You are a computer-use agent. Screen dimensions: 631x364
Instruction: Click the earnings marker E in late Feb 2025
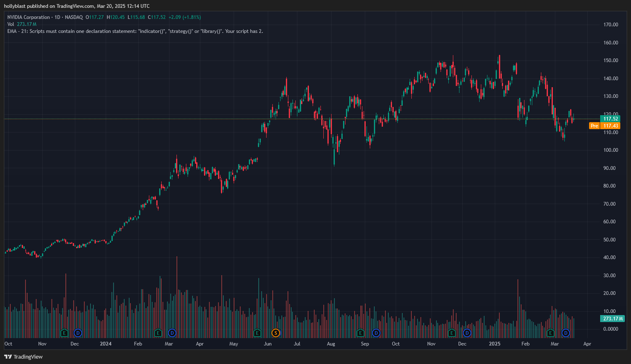(550, 333)
